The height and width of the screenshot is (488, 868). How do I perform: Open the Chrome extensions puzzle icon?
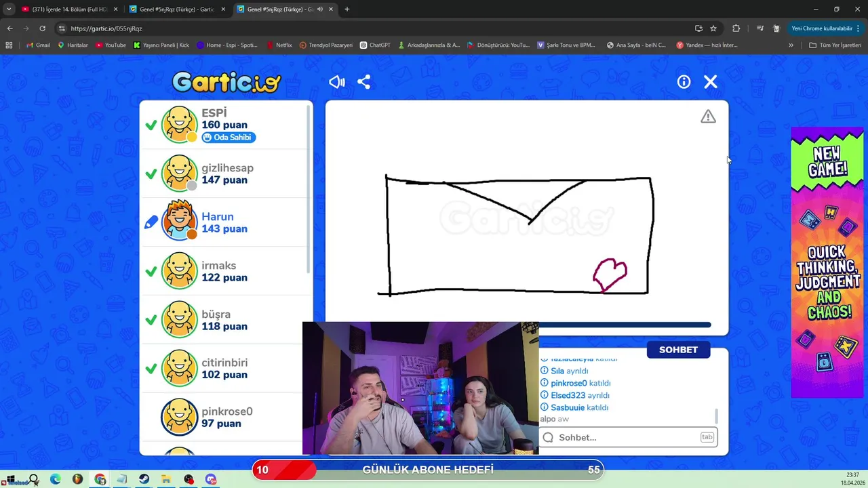point(736,28)
